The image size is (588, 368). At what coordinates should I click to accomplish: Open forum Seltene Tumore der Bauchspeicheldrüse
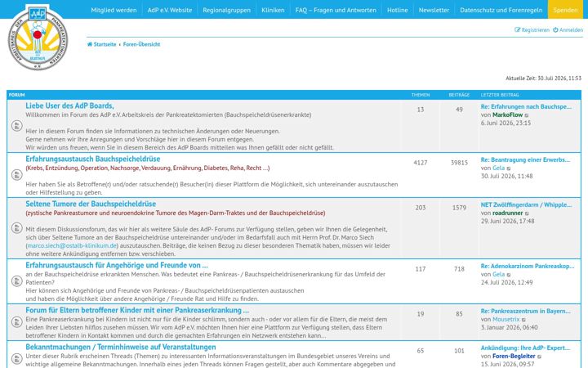pos(91,204)
